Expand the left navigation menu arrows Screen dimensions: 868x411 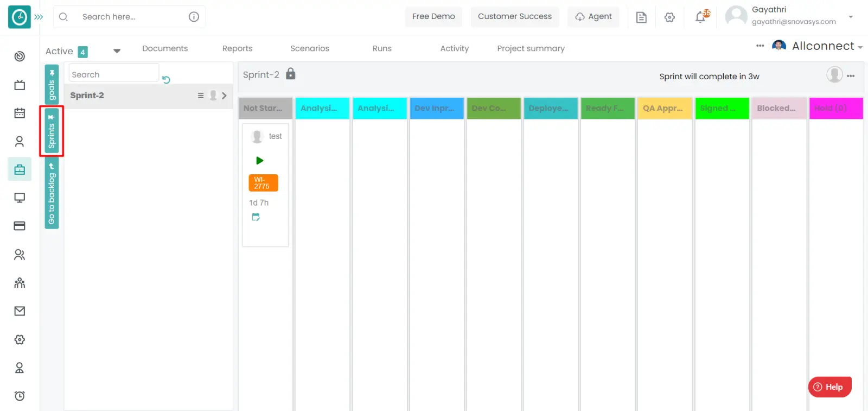coord(39,17)
